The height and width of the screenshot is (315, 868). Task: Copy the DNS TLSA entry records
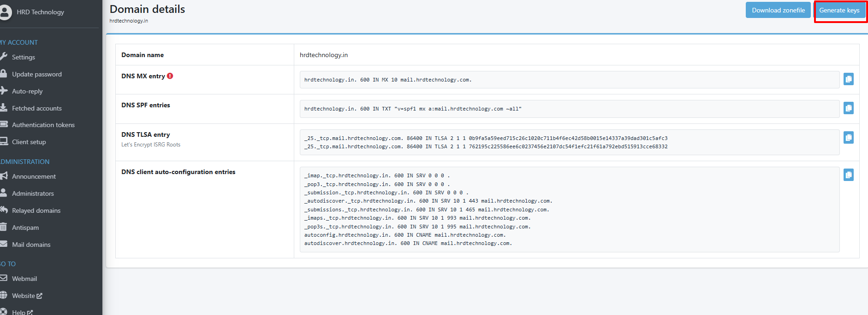(x=848, y=138)
